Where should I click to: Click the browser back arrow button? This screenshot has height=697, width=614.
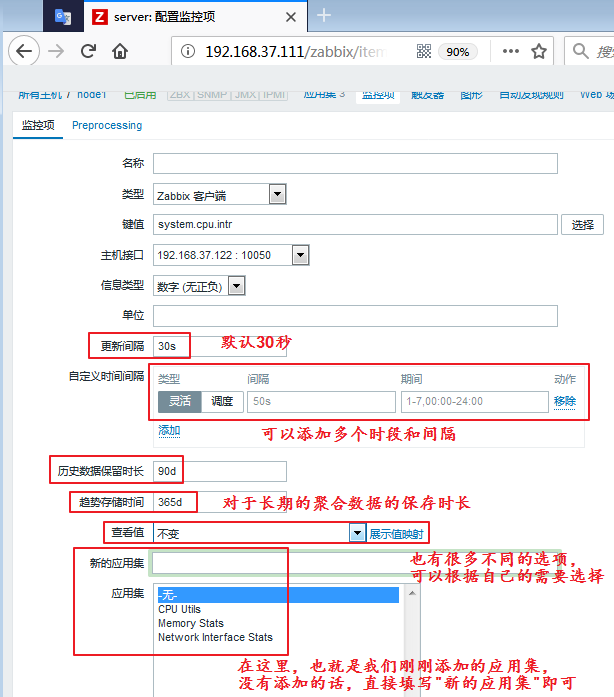click(x=26, y=52)
